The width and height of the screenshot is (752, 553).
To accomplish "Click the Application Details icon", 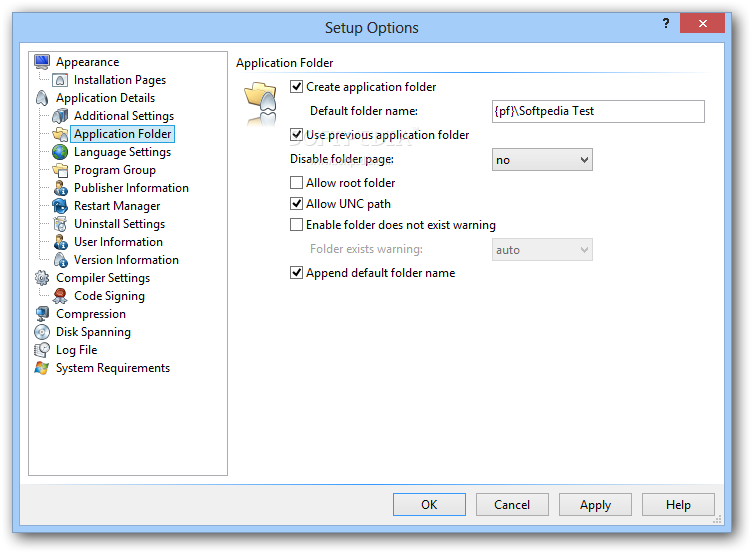I will 42,98.
